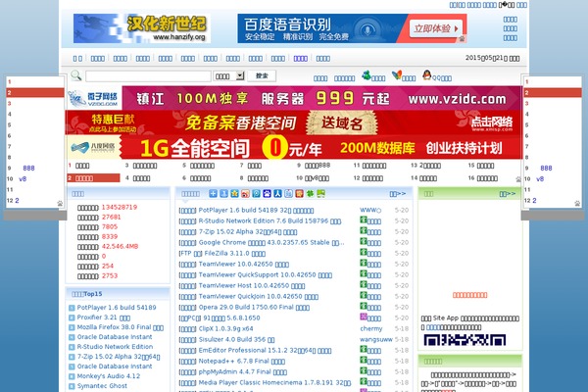Open Symantec Ghost in Top15 list
Image resolution: width=588 pixels, height=392 pixels.
coord(102,385)
